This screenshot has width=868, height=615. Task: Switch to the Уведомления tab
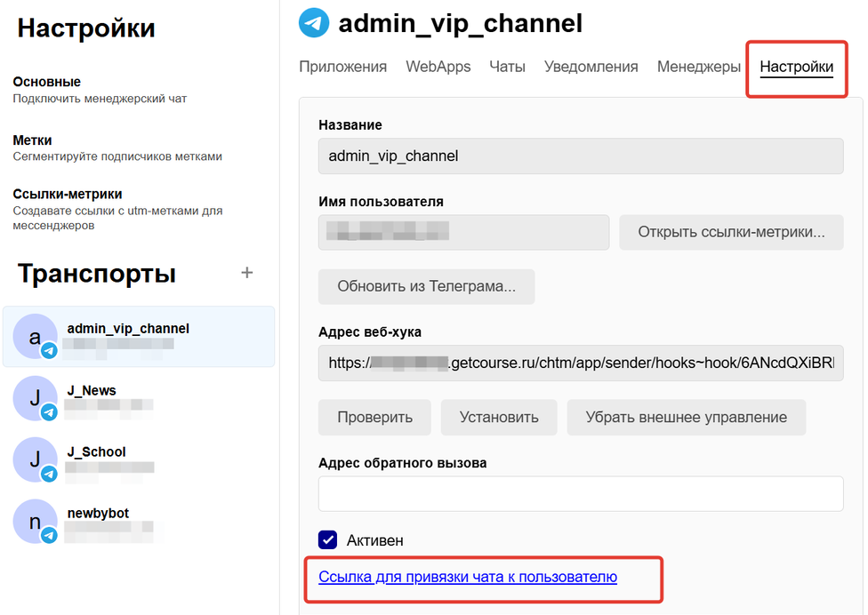point(591,66)
